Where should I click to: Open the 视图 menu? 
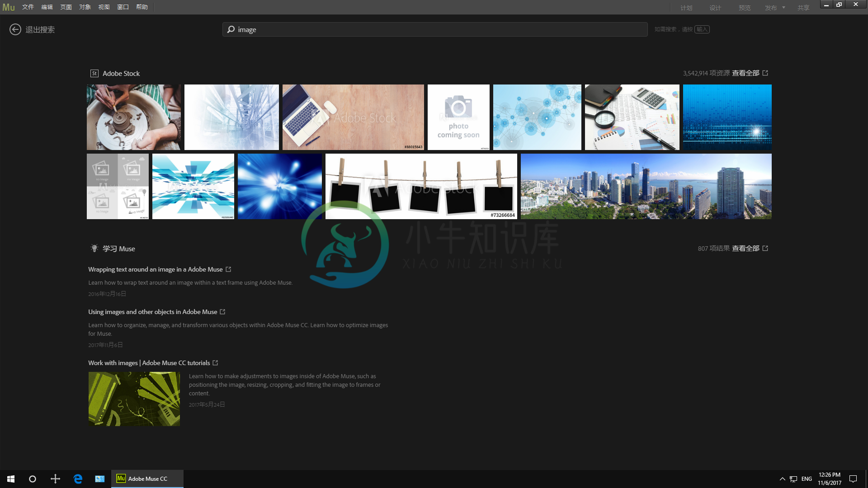tap(104, 7)
